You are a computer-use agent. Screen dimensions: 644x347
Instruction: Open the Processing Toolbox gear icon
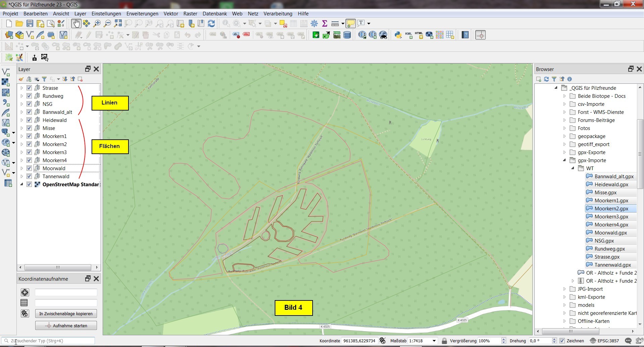[x=314, y=23]
